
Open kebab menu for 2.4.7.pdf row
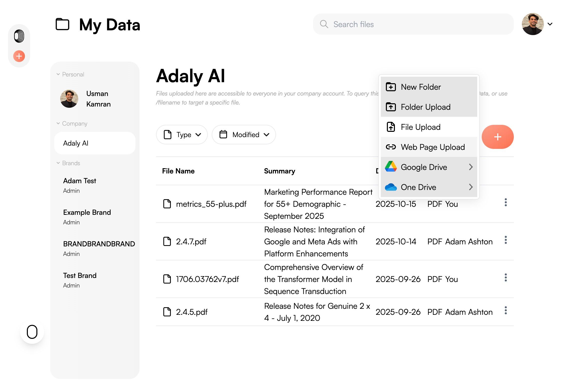pos(506,240)
